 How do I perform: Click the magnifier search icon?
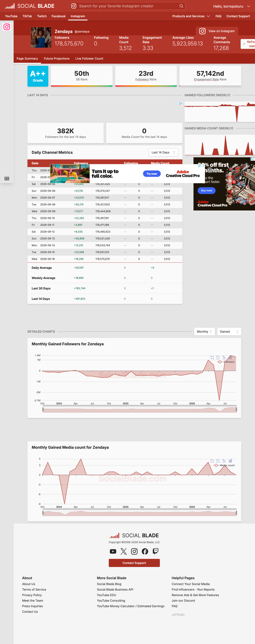click(181, 6)
